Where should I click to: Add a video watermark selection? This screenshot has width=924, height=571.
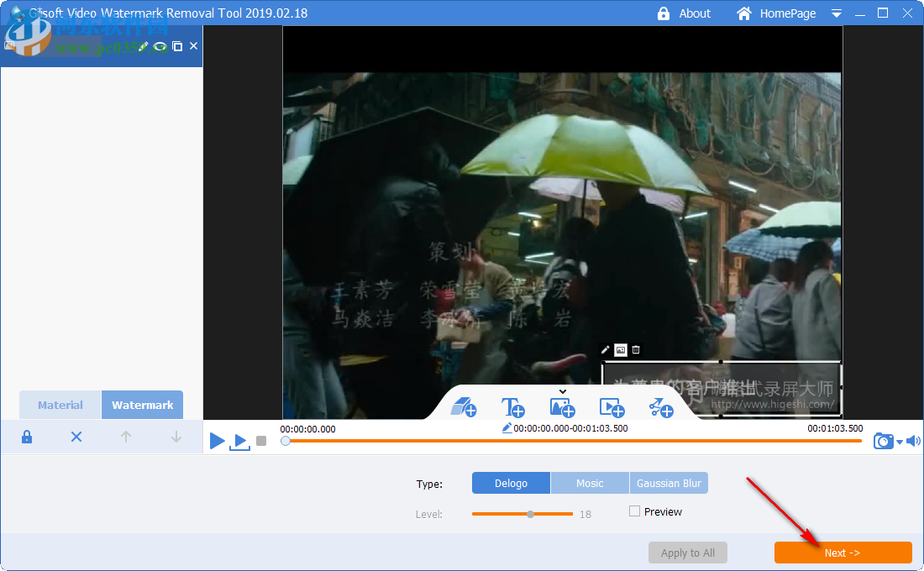612,408
